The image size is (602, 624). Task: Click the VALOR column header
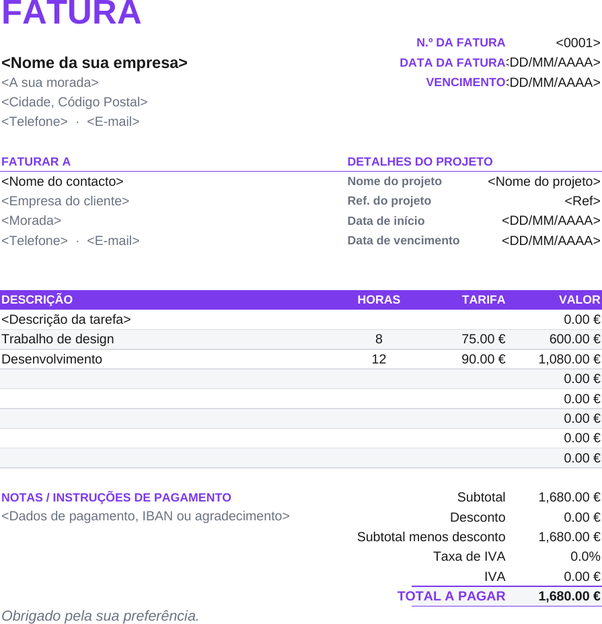click(x=579, y=299)
